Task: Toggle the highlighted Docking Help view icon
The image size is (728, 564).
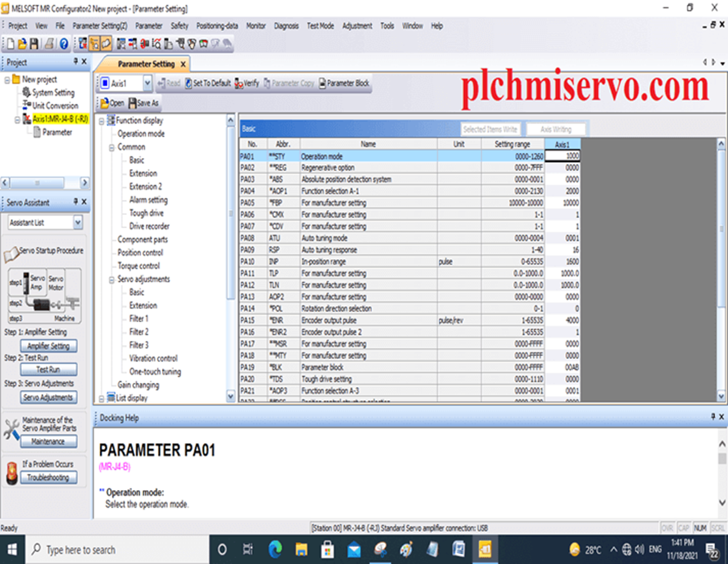Action: click(x=107, y=44)
